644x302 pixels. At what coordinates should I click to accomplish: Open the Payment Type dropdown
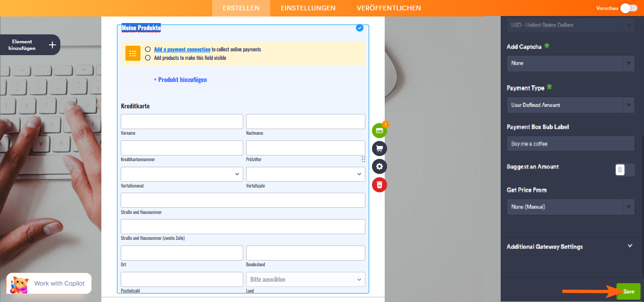click(x=570, y=105)
